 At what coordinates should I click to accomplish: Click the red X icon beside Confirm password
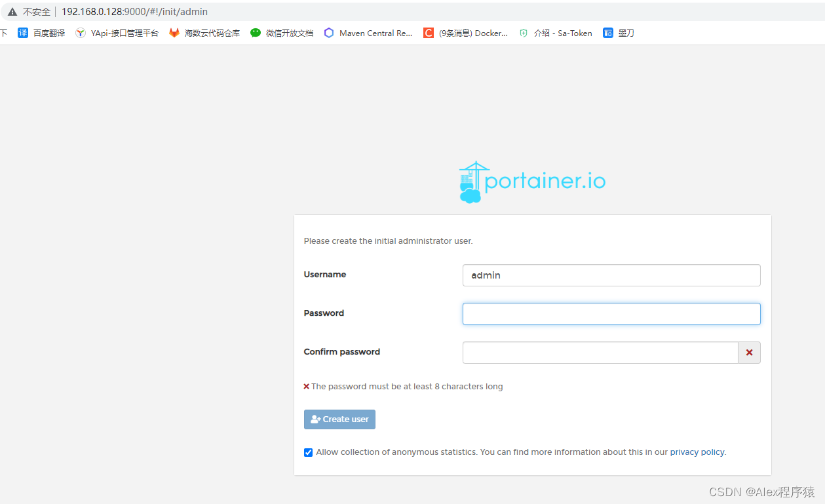point(749,353)
